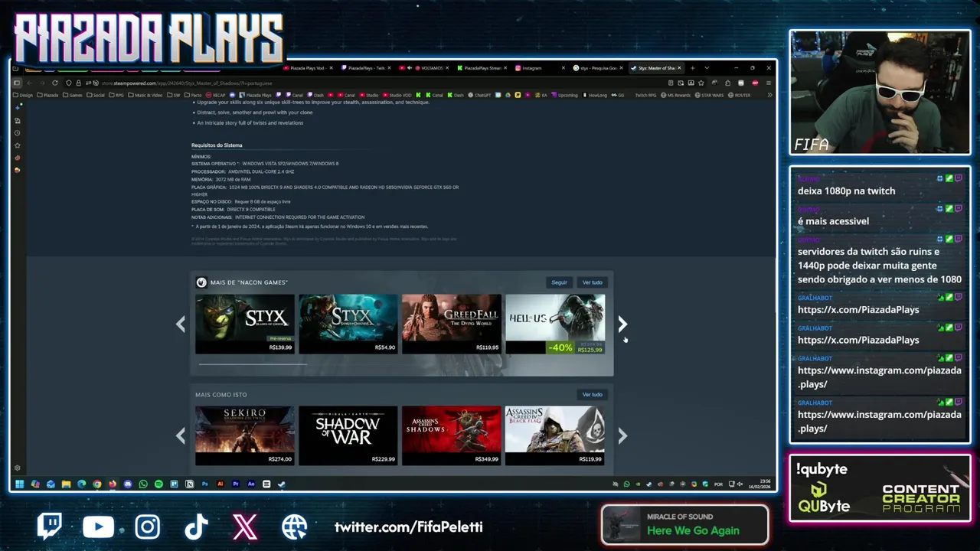Open the MS Rewards bookmark
Image resolution: width=980 pixels, height=551 pixels.
(675, 95)
